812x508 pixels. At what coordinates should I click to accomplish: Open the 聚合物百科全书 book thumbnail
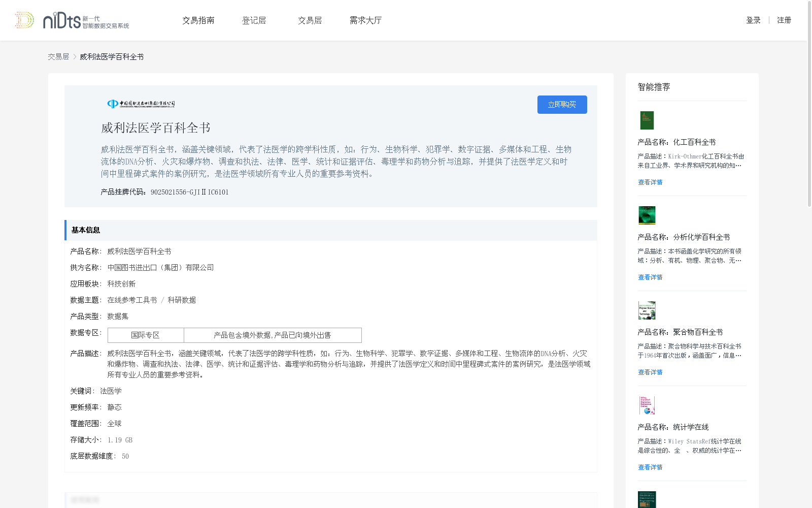(647, 310)
